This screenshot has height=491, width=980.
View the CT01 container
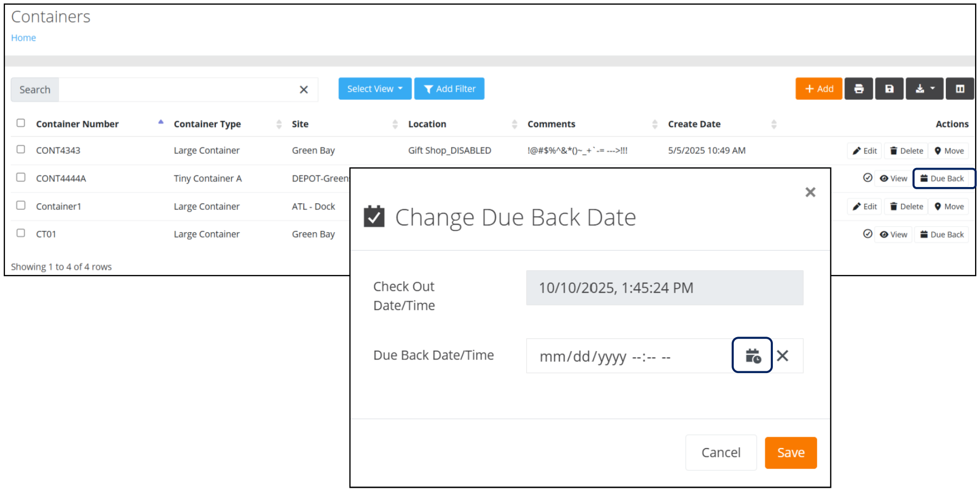[894, 234]
